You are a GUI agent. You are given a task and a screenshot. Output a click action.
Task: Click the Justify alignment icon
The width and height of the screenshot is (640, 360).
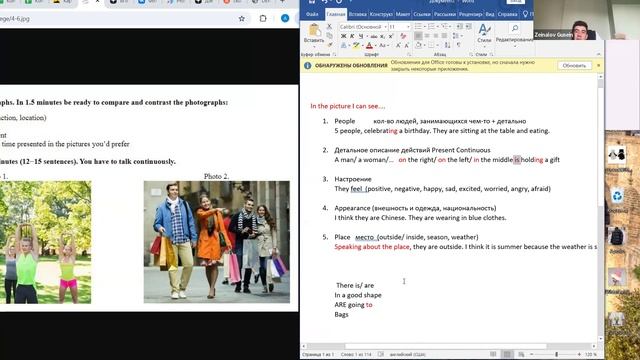(444, 36)
